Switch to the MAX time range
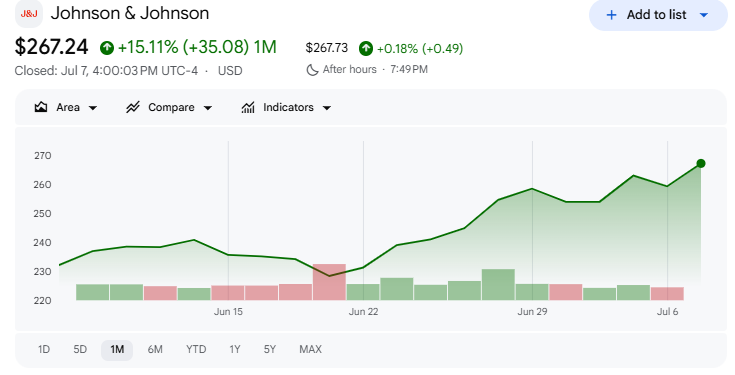 coord(310,350)
